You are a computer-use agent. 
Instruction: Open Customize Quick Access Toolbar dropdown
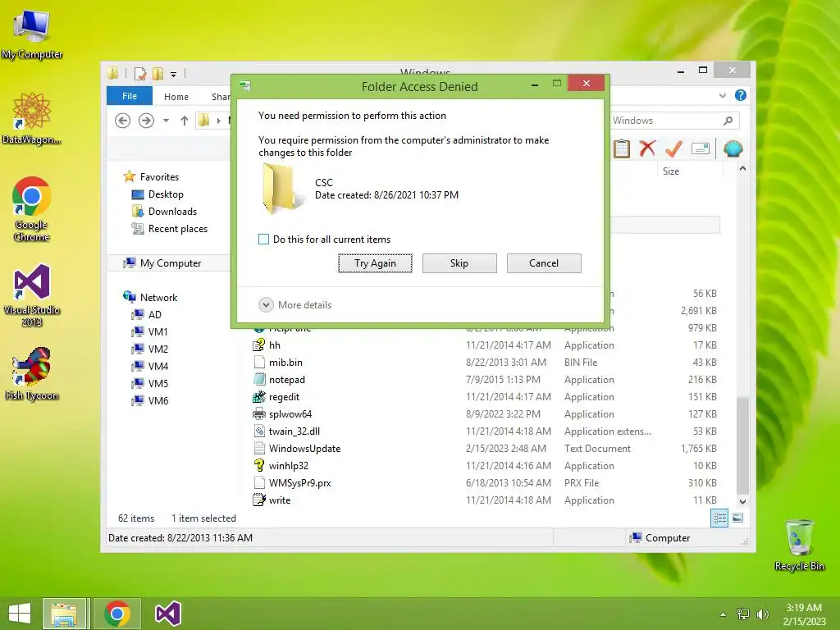point(174,75)
